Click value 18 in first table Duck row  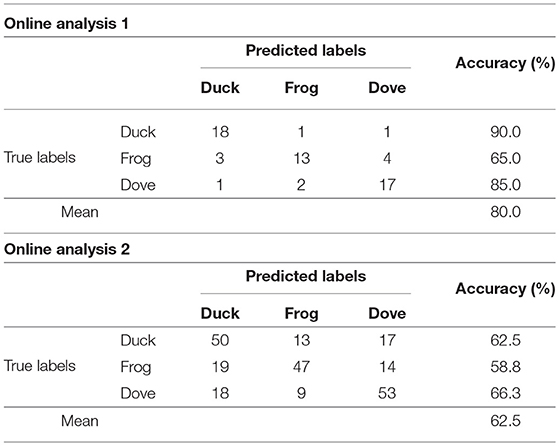point(220,132)
